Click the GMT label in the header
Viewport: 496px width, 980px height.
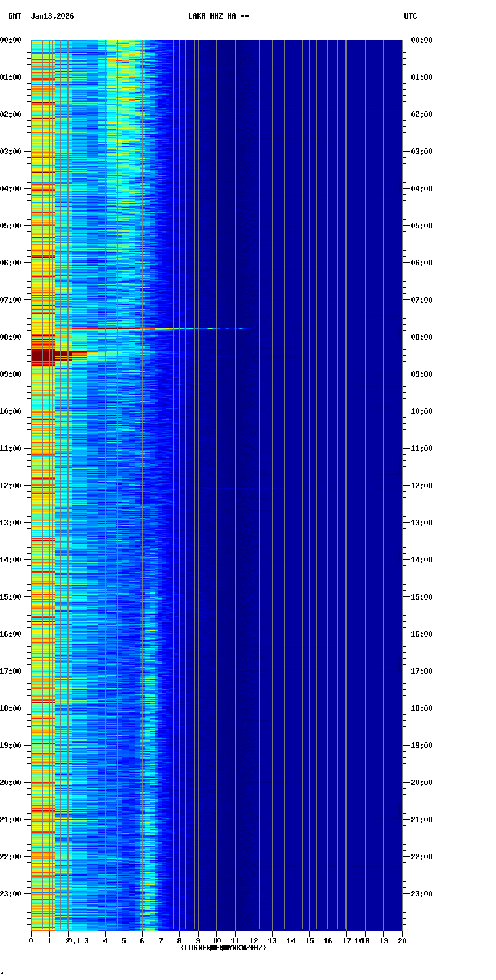14,16
